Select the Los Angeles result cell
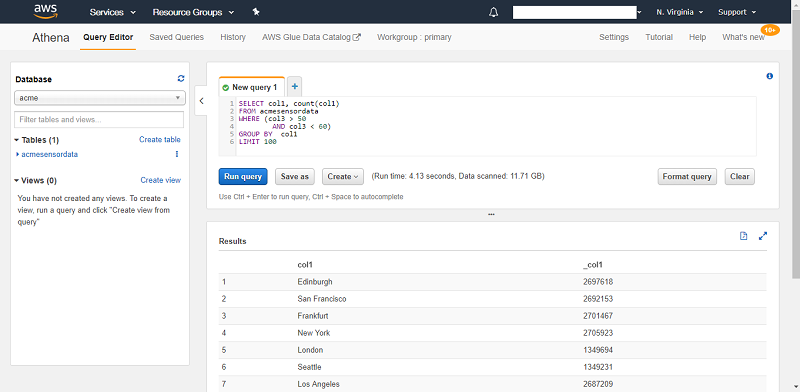 click(318, 384)
